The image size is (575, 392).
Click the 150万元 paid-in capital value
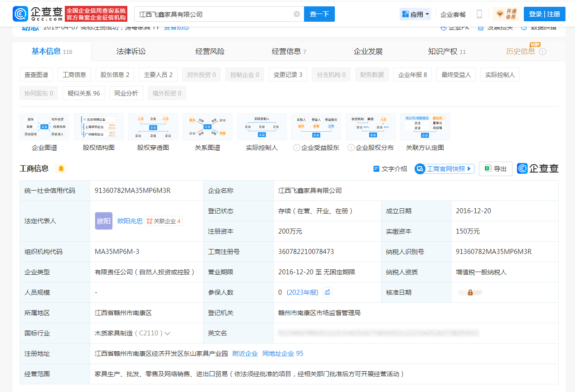[x=468, y=231]
